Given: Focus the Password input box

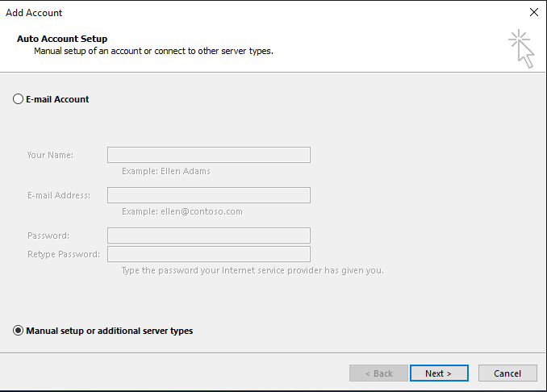Looking at the screenshot, I should pos(209,236).
